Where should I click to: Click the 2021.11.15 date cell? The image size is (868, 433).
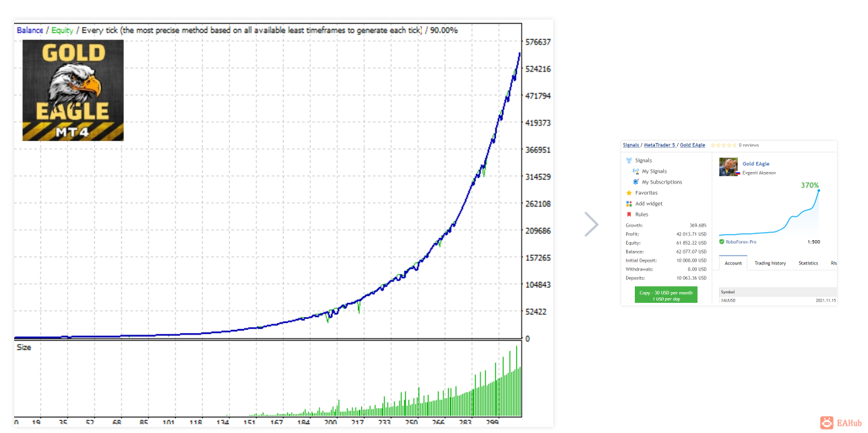click(x=826, y=300)
